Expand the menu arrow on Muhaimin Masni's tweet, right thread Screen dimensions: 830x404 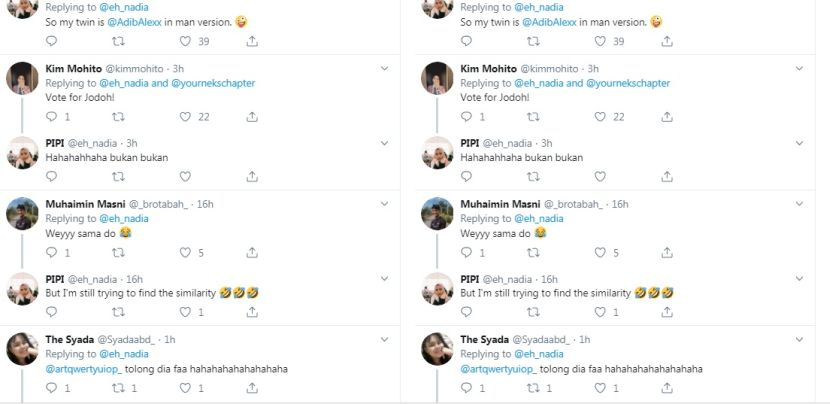pos(800,204)
